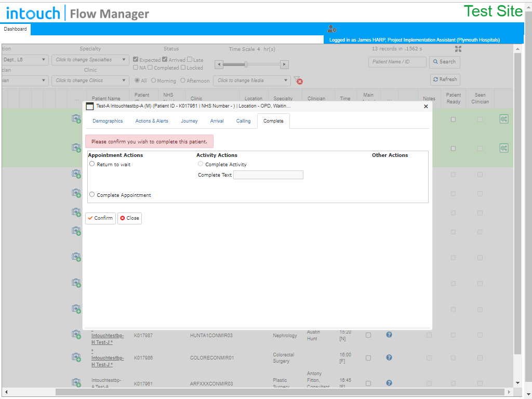This screenshot has height=399, width=532.
Task: Open the Clinician dropdown below 'Dept., L6'
Action: (25, 81)
